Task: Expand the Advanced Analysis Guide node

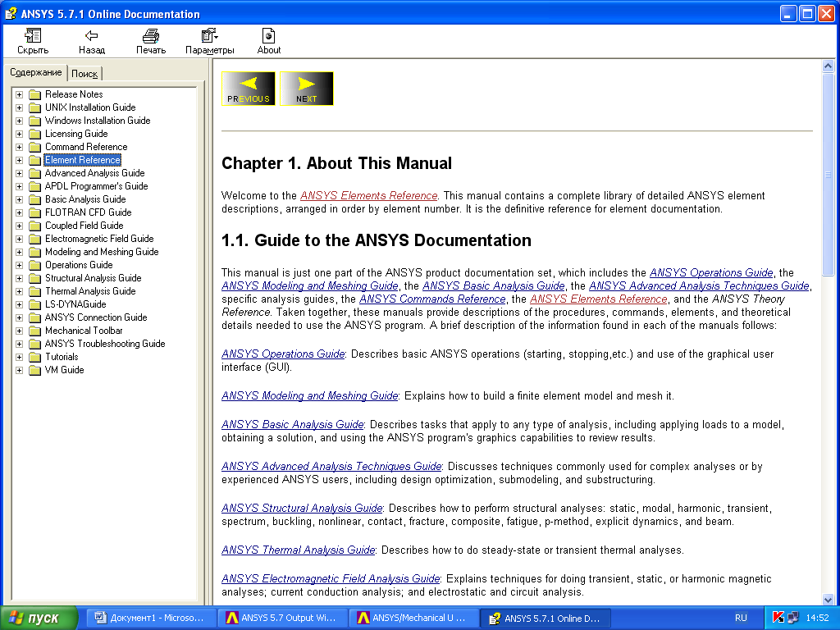Action: pos(20,173)
